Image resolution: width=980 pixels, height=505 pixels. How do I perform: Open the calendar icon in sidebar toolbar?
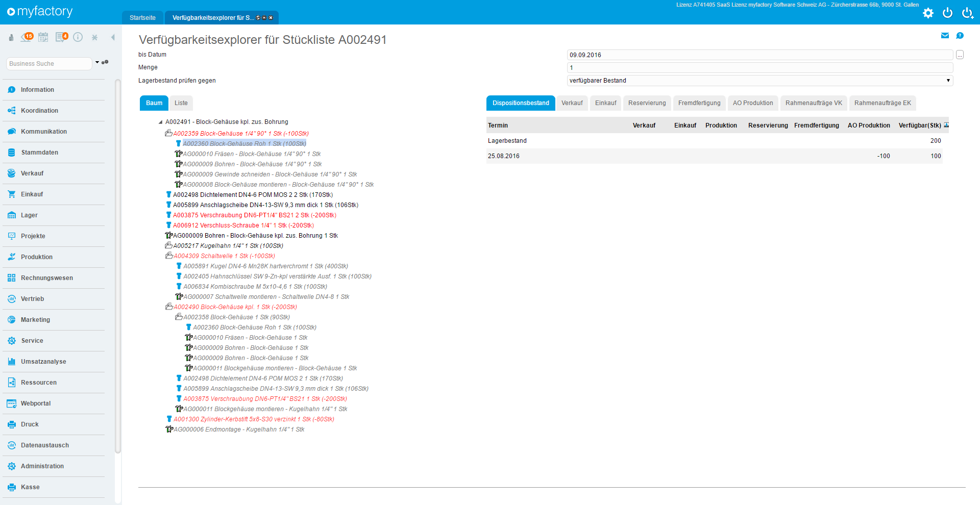[43, 37]
